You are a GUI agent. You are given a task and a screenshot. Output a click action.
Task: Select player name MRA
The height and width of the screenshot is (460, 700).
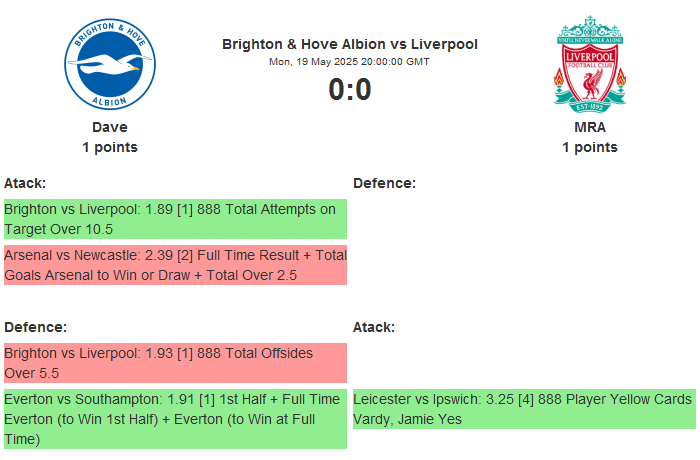[x=590, y=127]
